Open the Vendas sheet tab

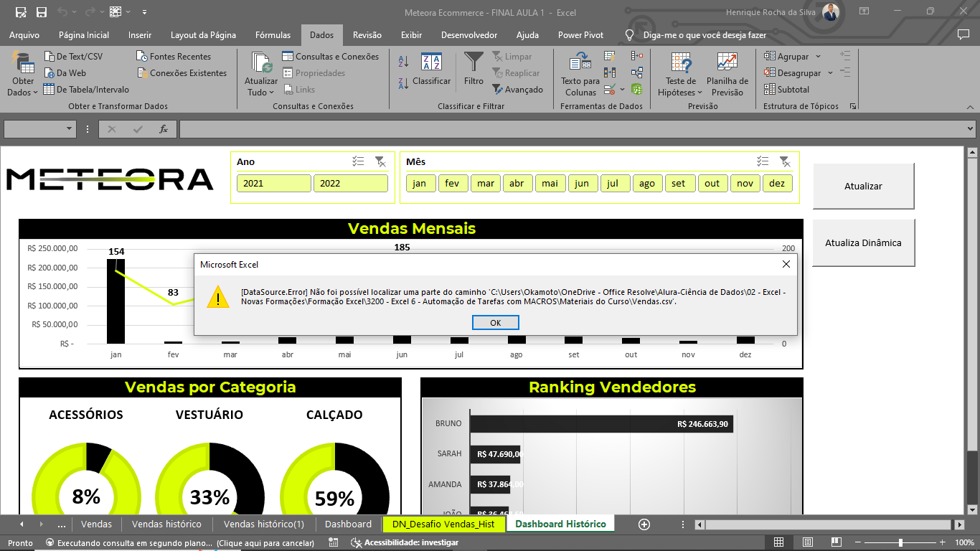tap(96, 524)
